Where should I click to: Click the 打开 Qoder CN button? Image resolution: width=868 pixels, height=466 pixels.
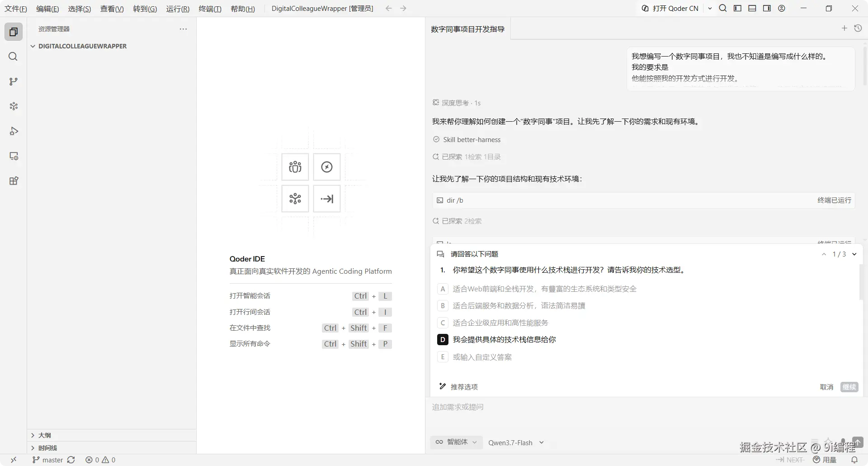point(670,8)
